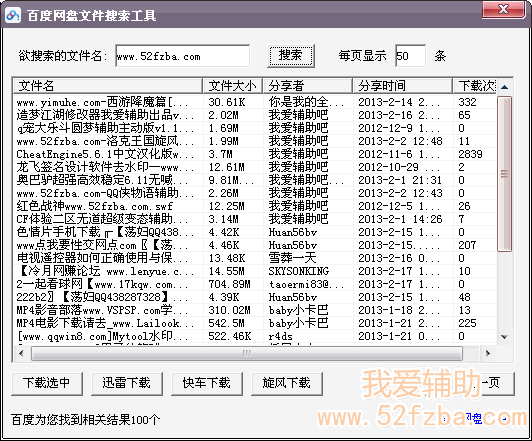Select row www.yimuhe.com-西游降魔篇

(x=255, y=102)
